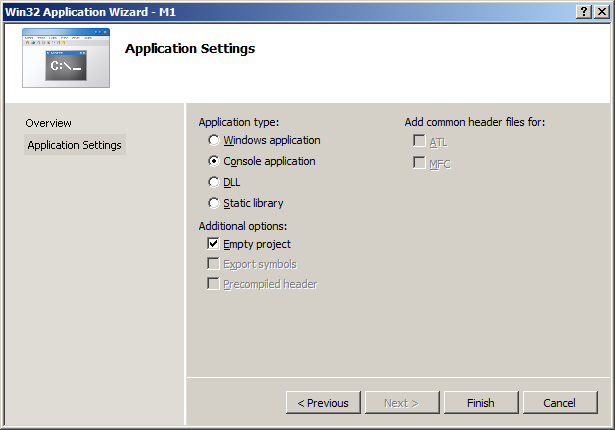The width and height of the screenshot is (615, 430).
Task: Click the Add common header files label
Action: point(475,122)
